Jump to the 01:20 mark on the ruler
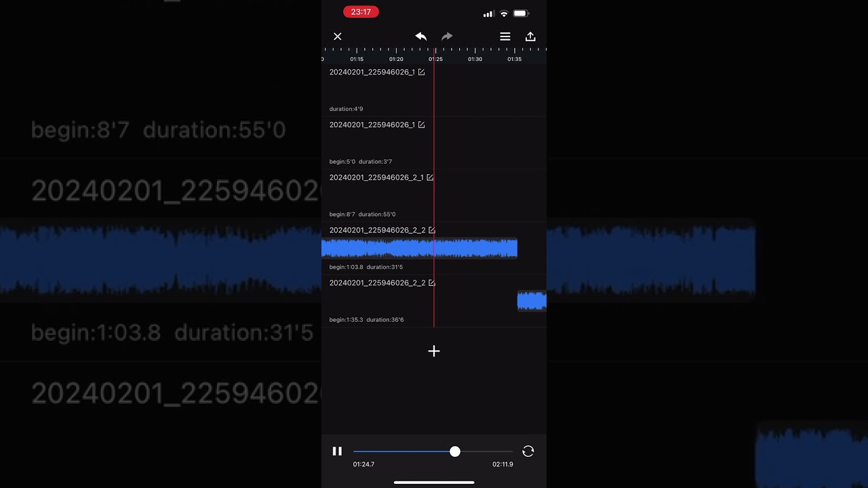This screenshot has height=488, width=868. coord(396,59)
